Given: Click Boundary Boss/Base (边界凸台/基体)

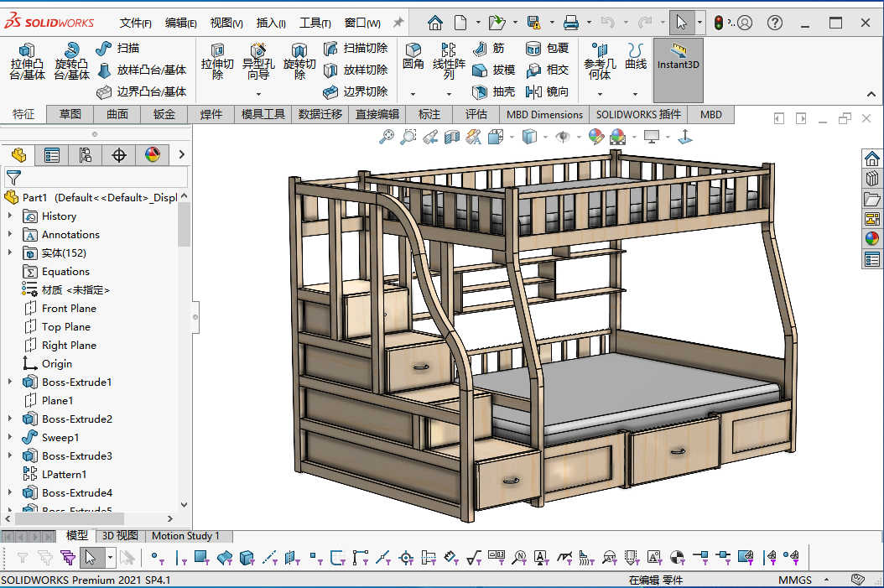Looking at the screenshot, I should 142,91.
